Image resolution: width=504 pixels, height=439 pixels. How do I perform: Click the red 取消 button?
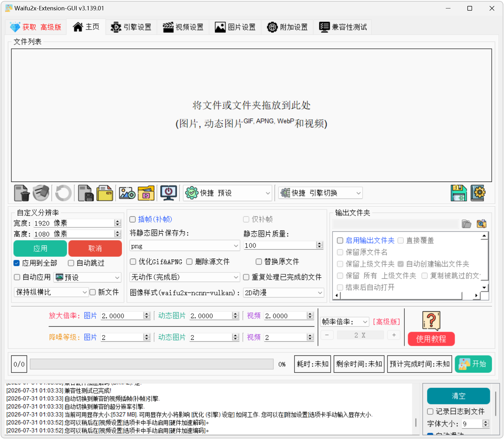[95, 248]
